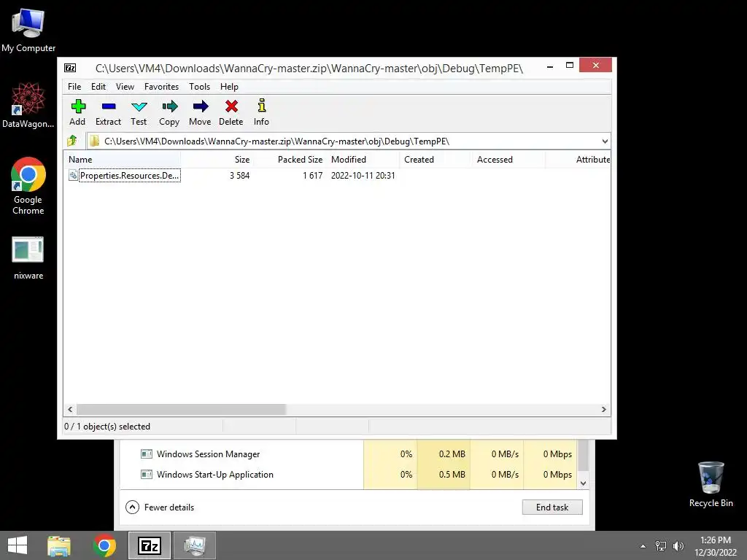Viewport: 747px width, 560px height.
Task: Click the Task Manager taskbar button
Action: (x=194, y=545)
